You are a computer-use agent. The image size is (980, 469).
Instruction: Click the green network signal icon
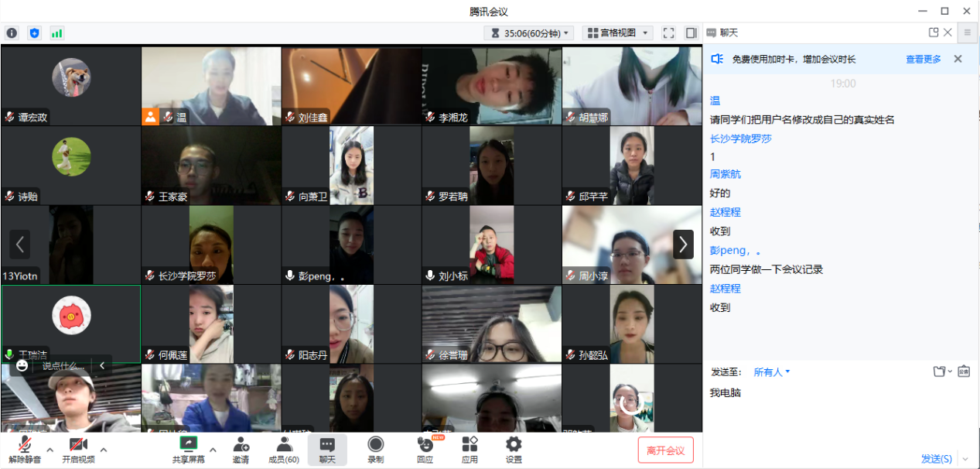click(x=57, y=33)
